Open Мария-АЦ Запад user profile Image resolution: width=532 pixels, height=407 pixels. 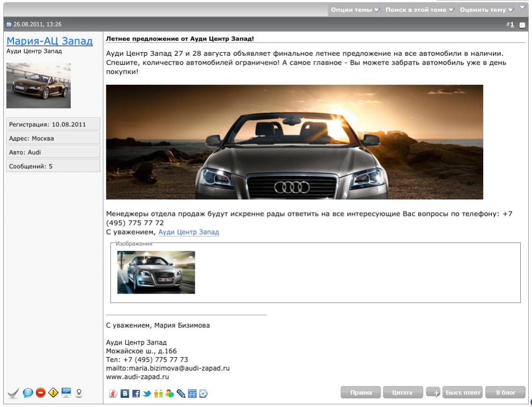49,41
